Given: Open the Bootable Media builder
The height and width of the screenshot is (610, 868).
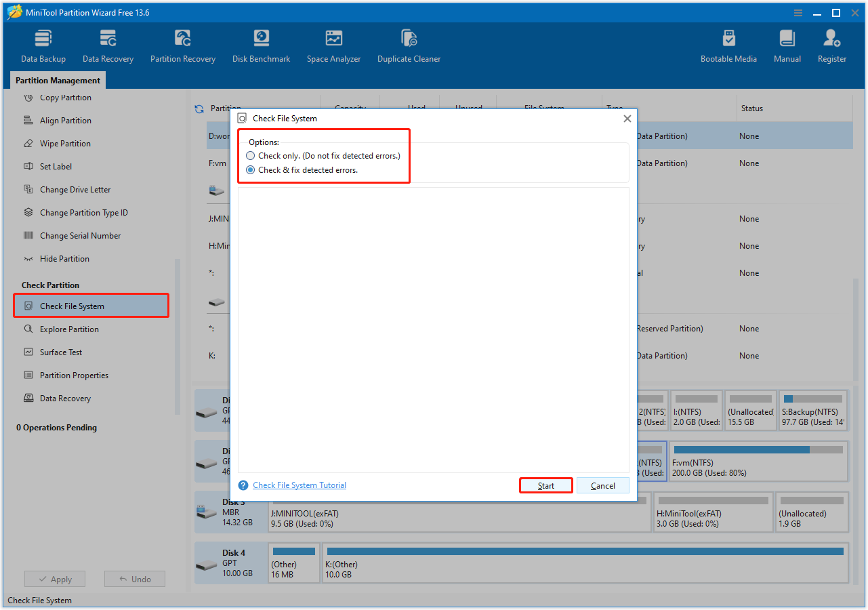Looking at the screenshot, I should [728, 44].
